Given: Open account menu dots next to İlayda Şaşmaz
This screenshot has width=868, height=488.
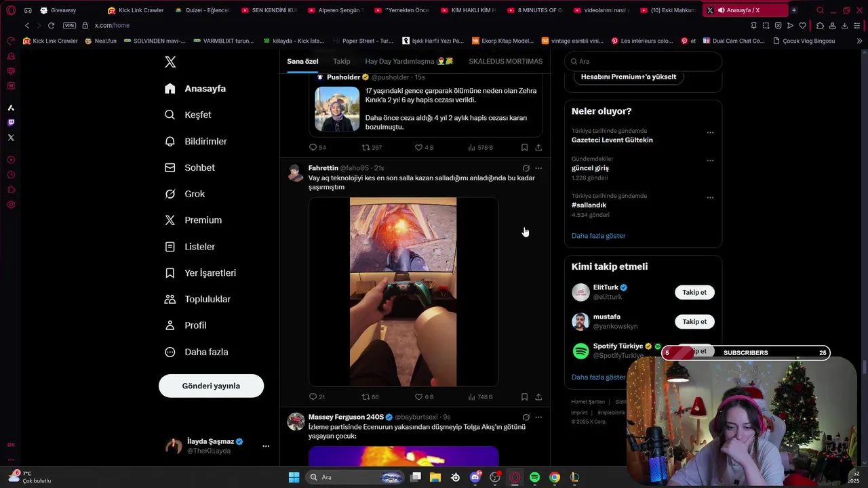Looking at the screenshot, I should [266, 446].
